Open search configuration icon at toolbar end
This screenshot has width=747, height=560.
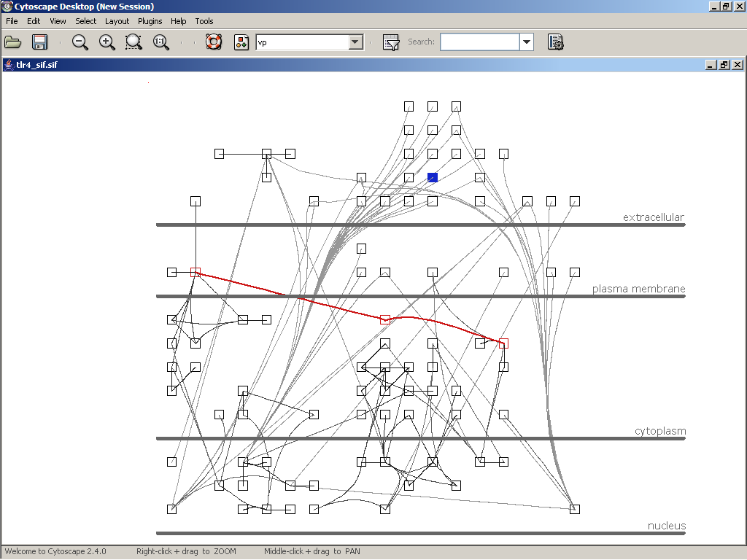point(556,42)
